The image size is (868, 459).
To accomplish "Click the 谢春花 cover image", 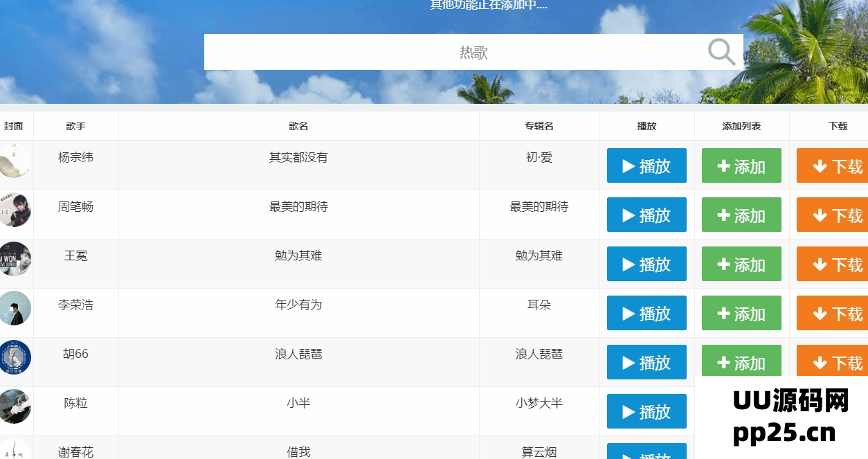I will [14, 451].
